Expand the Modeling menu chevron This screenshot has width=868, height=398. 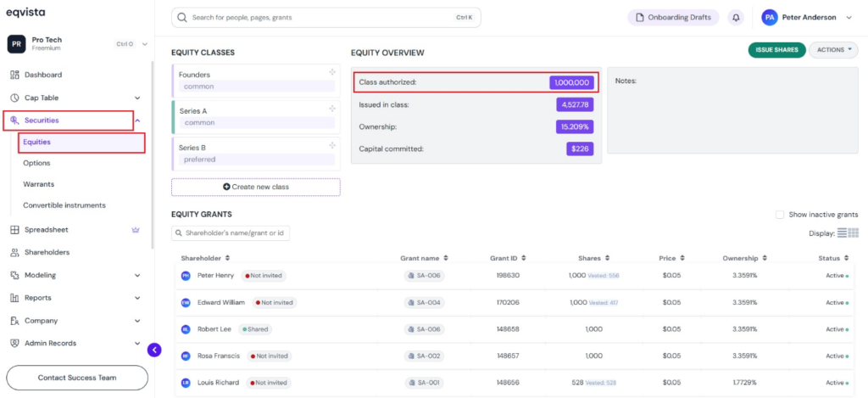click(138, 276)
